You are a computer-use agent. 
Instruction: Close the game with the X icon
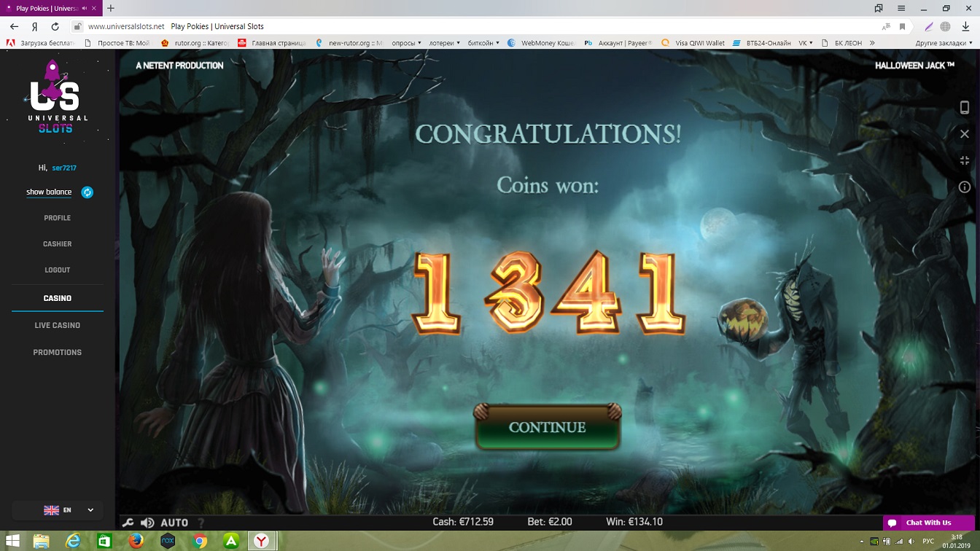pyautogui.click(x=964, y=134)
